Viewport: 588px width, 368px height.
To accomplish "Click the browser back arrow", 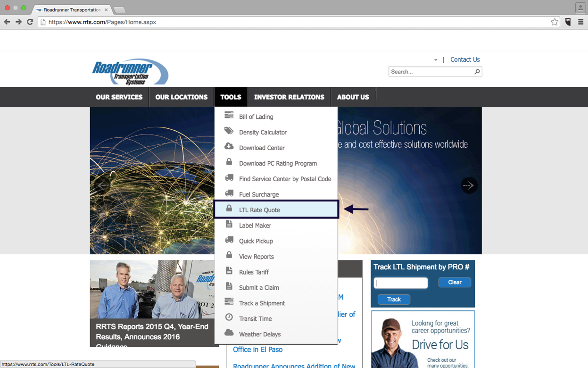I will [x=8, y=22].
